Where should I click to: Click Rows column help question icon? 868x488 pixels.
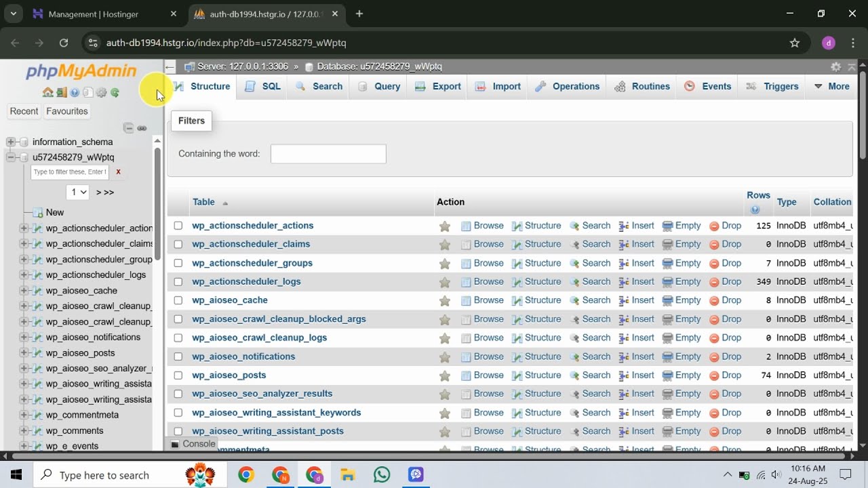pos(755,210)
